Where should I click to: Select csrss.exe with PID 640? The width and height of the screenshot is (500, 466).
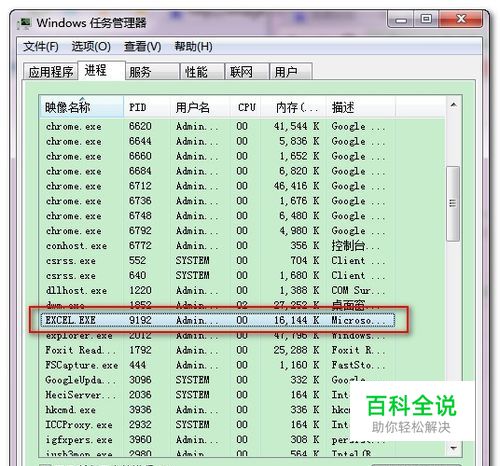[217, 276]
